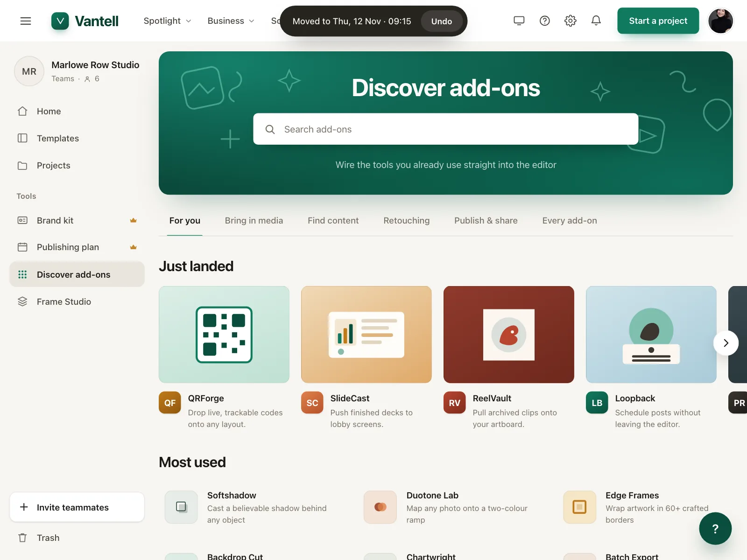Open the presentation screen icon

tap(519, 21)
